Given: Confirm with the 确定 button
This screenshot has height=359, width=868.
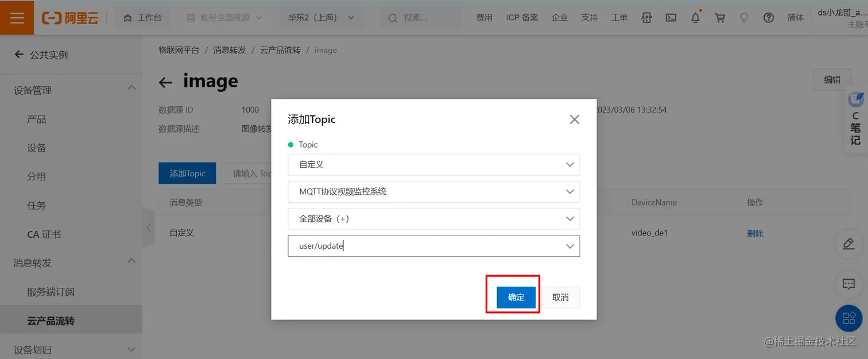Looking at the screenshot, I should click(516, 298).
